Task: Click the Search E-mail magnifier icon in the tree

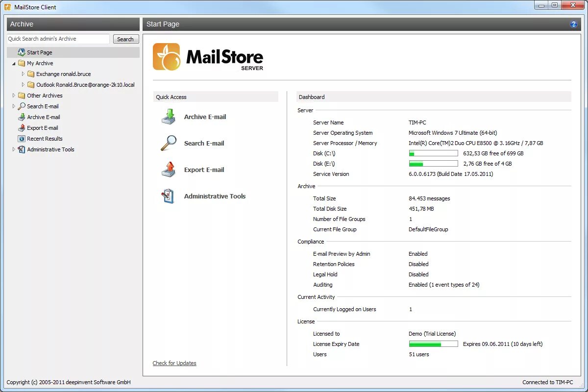Action: [22, 106]
